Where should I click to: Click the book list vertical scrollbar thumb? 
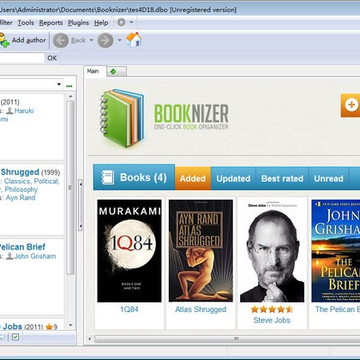(x=70, y=187)
